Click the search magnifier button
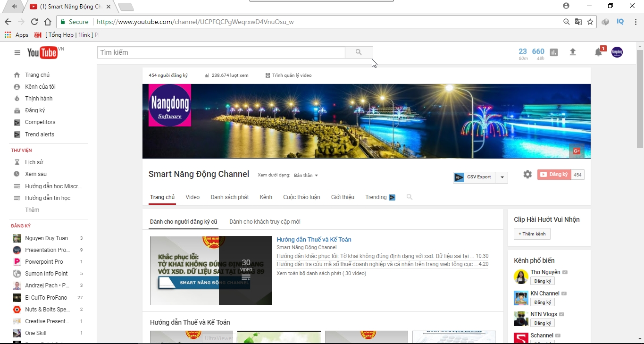The height and width of the screenshot is (344, 644). [x=359, y=52]
